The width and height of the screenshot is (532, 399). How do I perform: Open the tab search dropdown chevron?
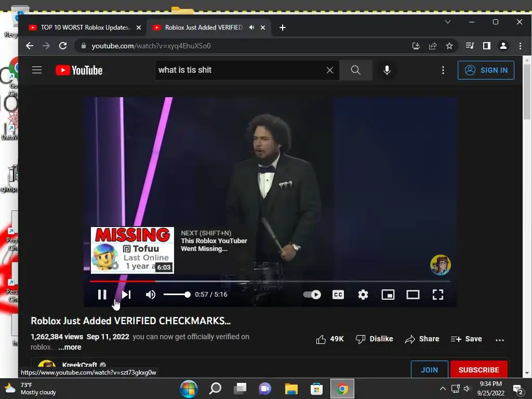447,22
